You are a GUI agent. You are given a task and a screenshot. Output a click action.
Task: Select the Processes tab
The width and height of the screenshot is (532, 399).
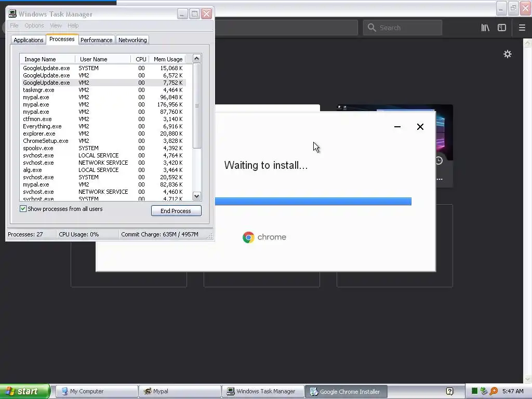62,39
